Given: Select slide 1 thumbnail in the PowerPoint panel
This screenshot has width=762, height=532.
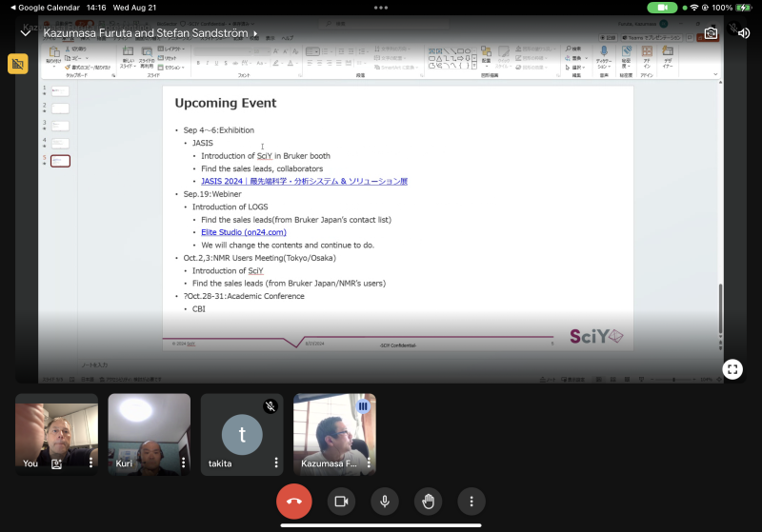Looking at the screenshot, I should tap(60, 90).
